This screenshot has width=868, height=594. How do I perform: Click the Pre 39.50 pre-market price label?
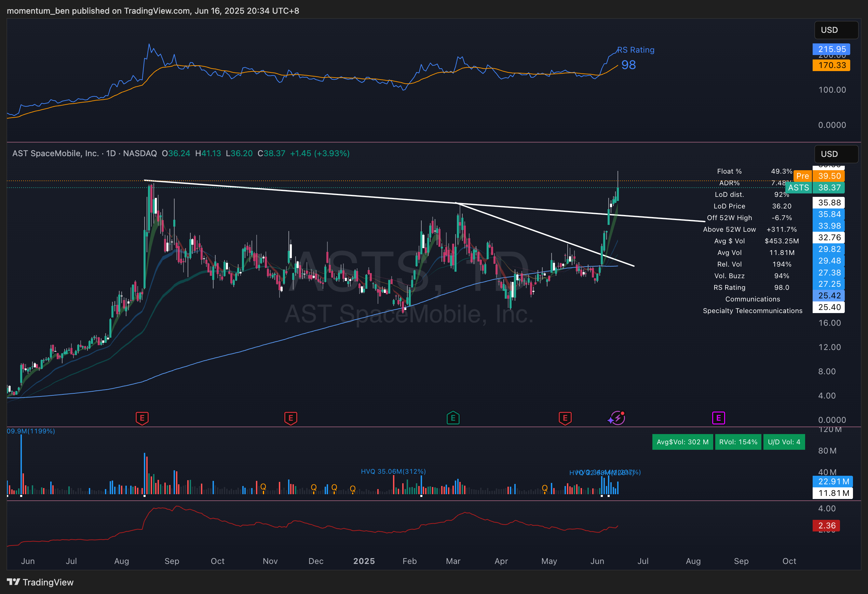(x=821, y=176)
